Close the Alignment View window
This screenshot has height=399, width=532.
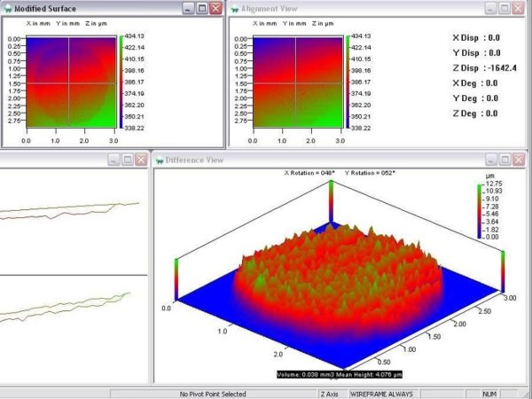(519, 8)
